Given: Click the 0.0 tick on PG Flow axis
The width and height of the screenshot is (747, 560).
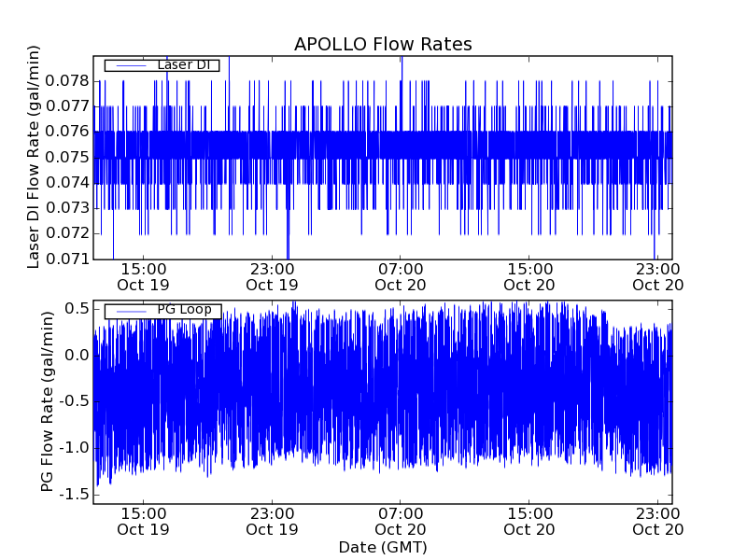Looking at the screenshot, I should coord(77,356).
